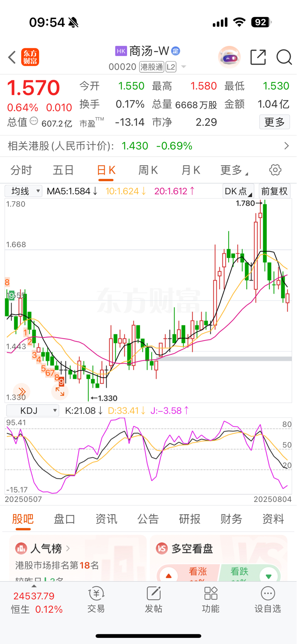Tap the 人气榜 chart icon
297x644 pixels.
click(x=21, y=548)
